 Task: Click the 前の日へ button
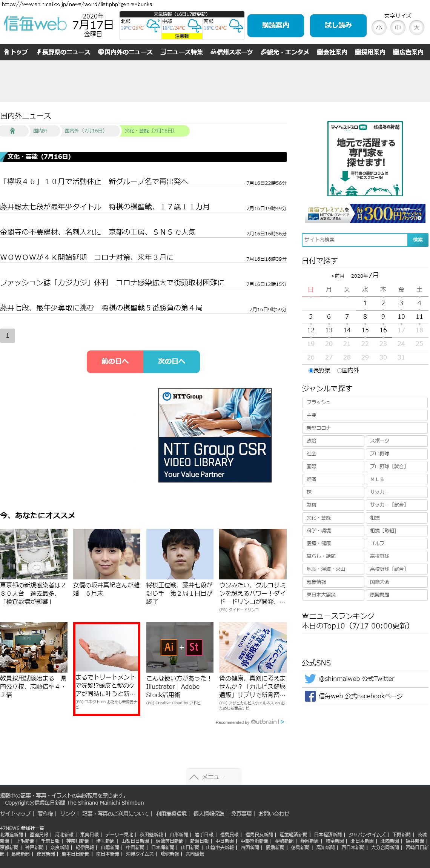pyautogui.click(x=115, y=361)
